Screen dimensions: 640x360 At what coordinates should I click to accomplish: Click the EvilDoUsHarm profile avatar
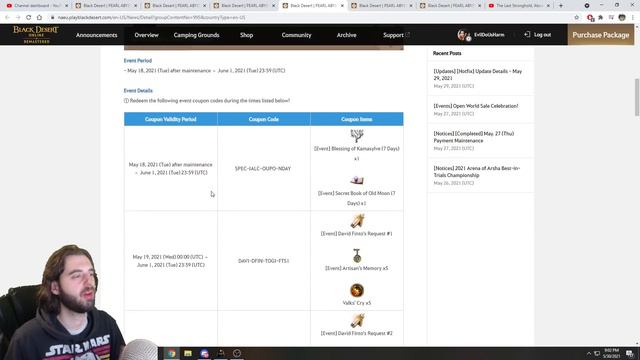pos(464,35)
